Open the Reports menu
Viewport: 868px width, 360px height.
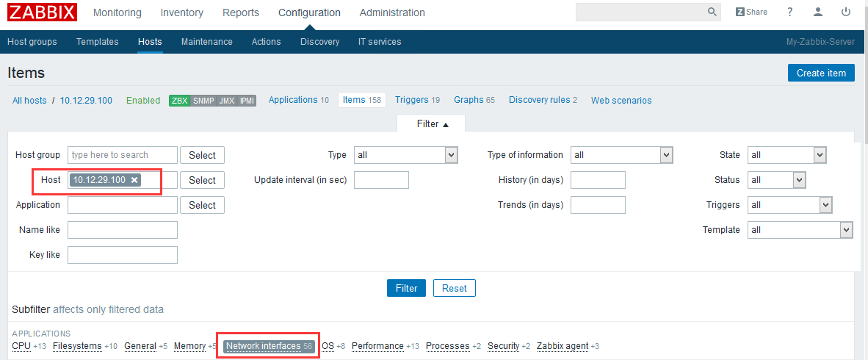241,12
